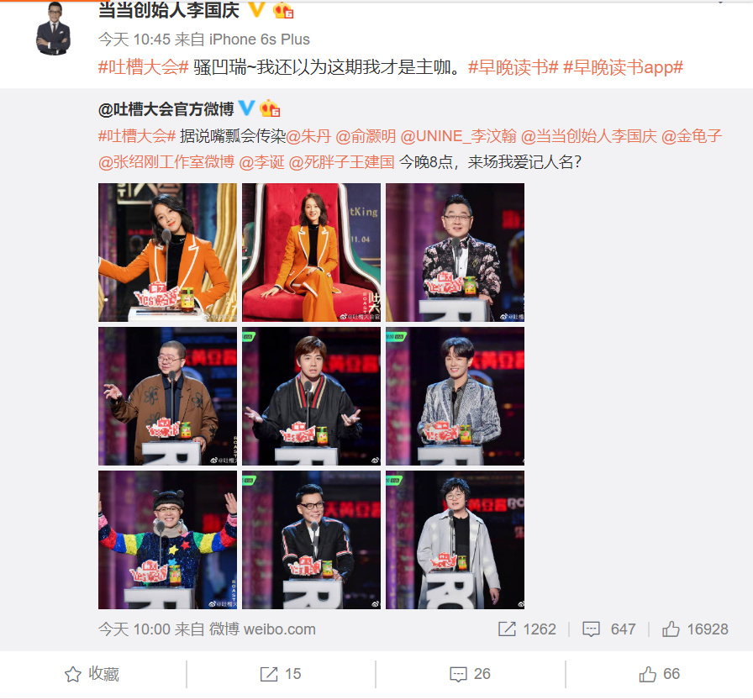Visit the @朱丹 mention link

308,136
